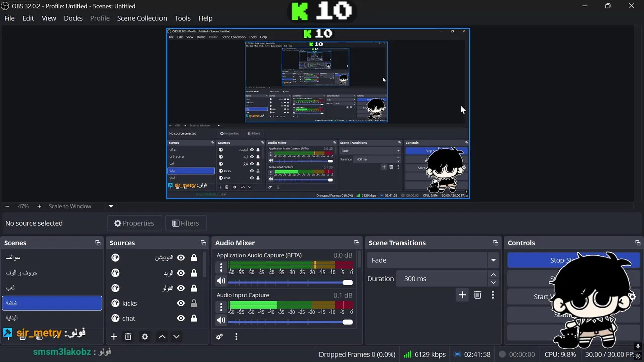Image resolution: width=644 pixels, height=362 pixels.
Task: Pop out the Scenes dock
Action: click(98, 243)
